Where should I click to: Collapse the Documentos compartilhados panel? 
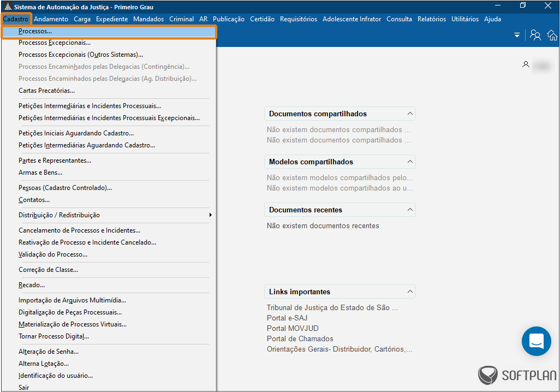tap(410, 114)
